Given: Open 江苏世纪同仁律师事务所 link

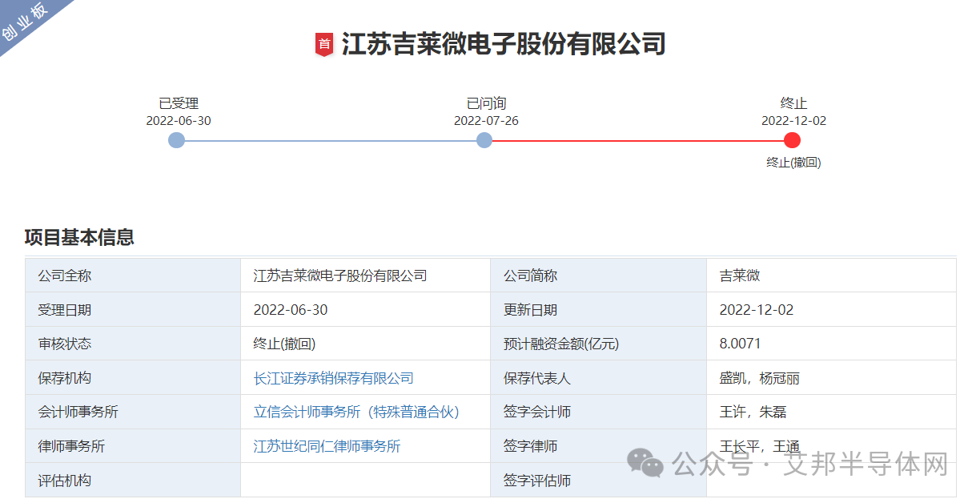Looking at the screenshot, I should click(x=327, y=446).
